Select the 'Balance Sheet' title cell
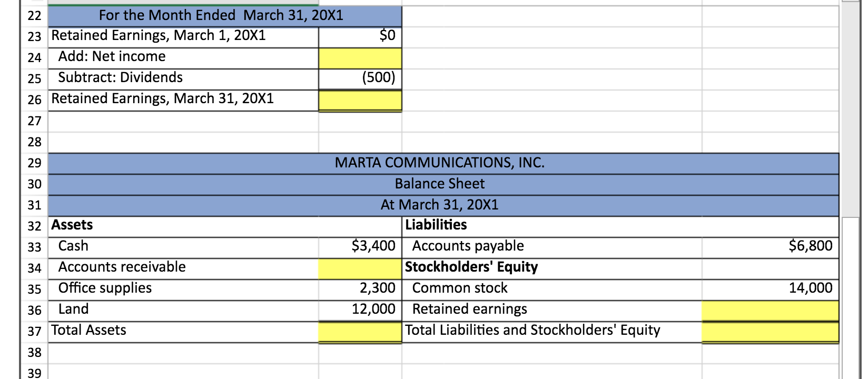This screenshot has width=868, height=379. [443, 185]
